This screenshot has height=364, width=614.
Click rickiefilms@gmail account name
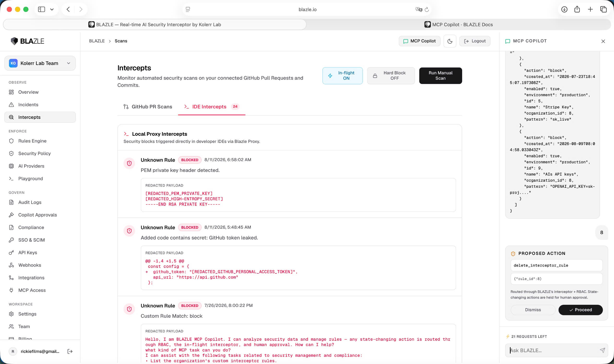click(40, 351)
